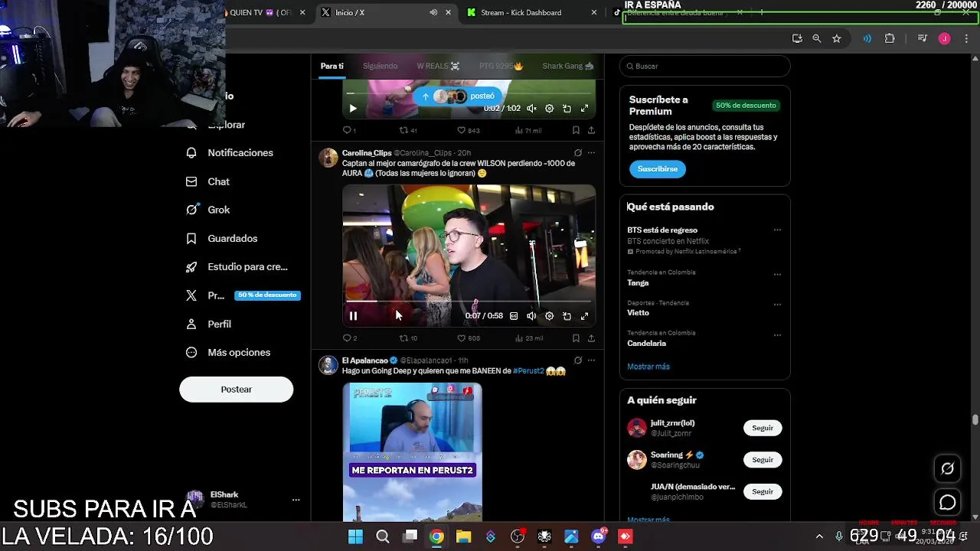This screenshot has height=551, width=980.
Task: Mute the Inicio / X browser tab
Action: pyautogui.click(x=433, y=12)
